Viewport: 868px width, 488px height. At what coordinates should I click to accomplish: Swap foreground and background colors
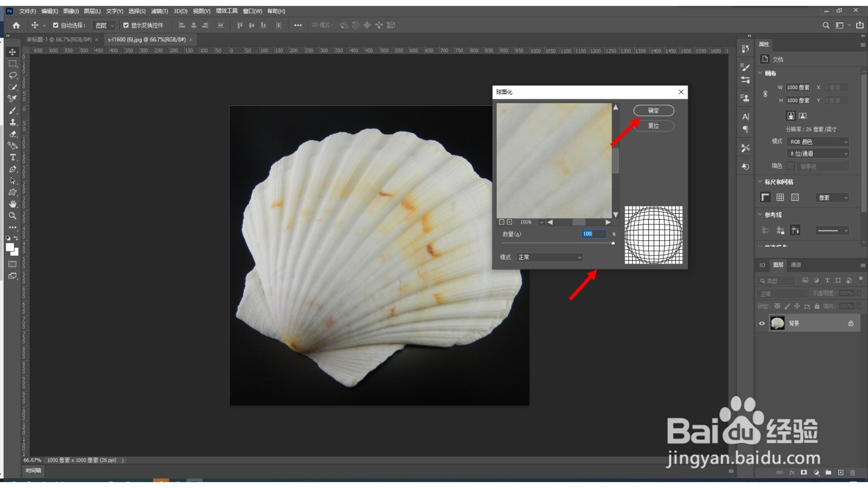pos(16,238)
